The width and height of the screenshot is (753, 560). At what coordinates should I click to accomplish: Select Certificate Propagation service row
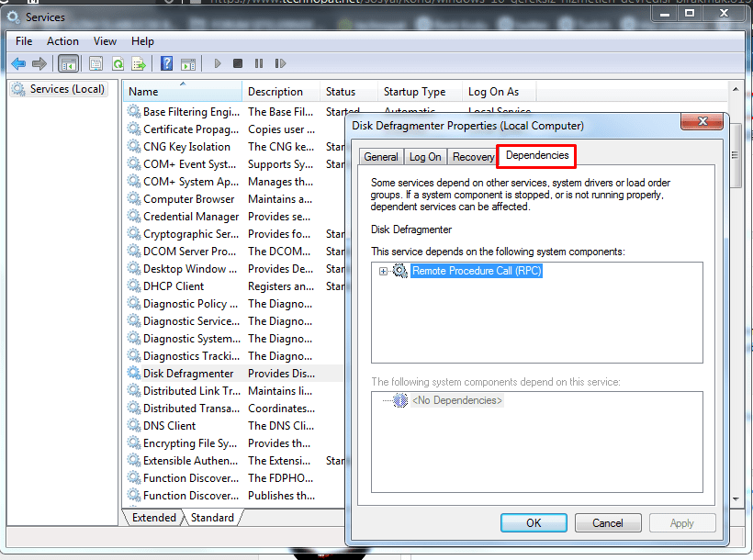click(x=234, y=129)
